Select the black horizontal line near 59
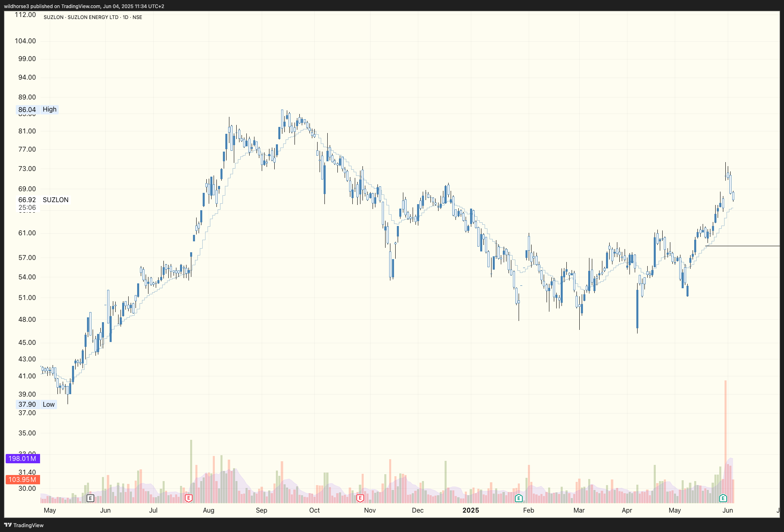784x532 pixels. pyautogui.click(x=742, y=246)
